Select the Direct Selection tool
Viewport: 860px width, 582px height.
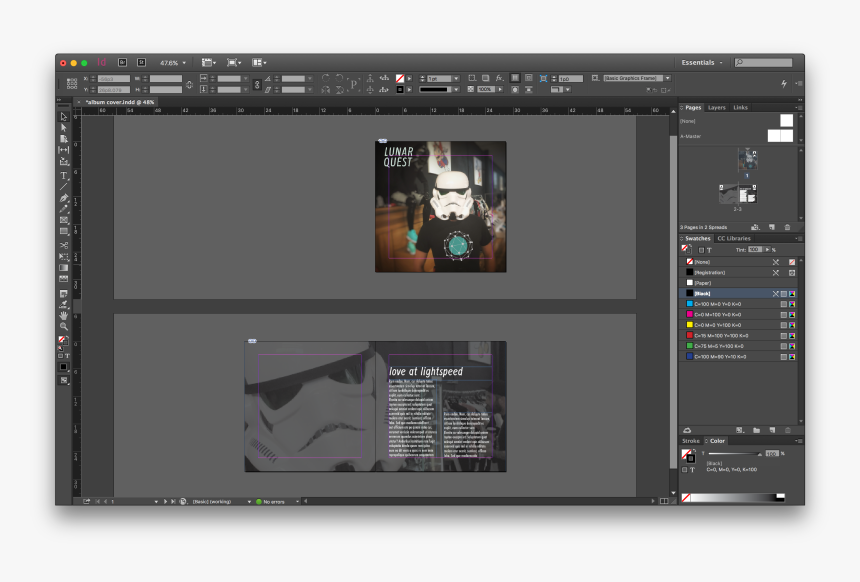click(x=64, y=128)
